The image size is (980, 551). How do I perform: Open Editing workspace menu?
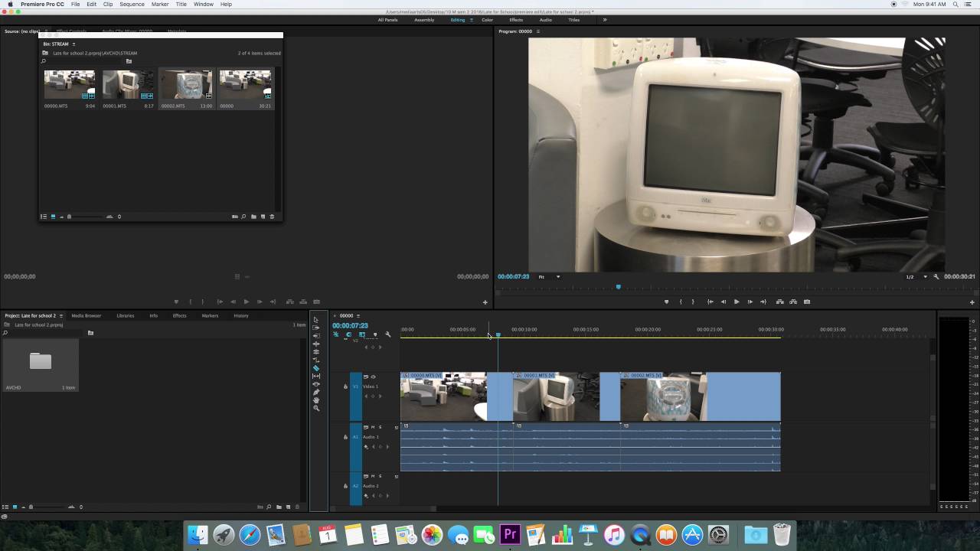471,20
